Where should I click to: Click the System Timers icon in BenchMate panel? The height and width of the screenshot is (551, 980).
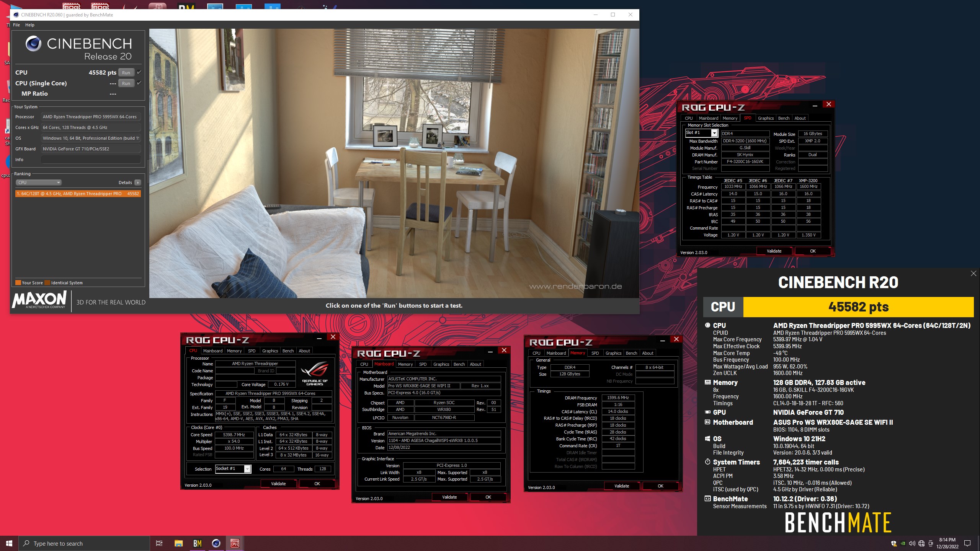point(707,462)
